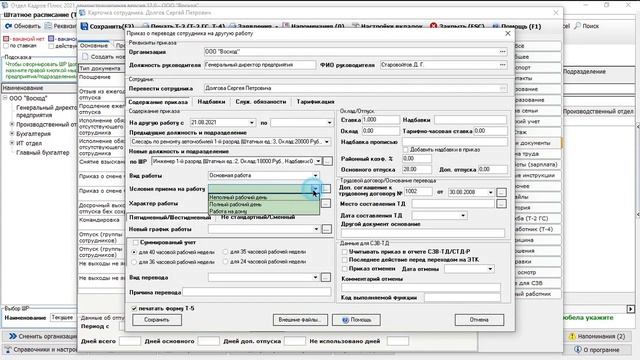This screenshot has height=360, width=640.
Task: Click ellipsis button beside Место составления ТД
Action: [x=502, y=204]
